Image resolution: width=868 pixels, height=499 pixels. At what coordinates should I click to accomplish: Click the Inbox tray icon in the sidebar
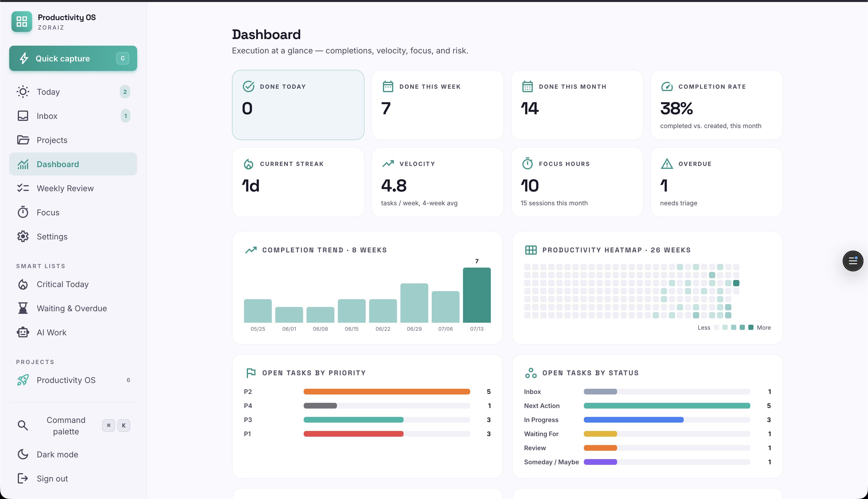click(23, 116)
